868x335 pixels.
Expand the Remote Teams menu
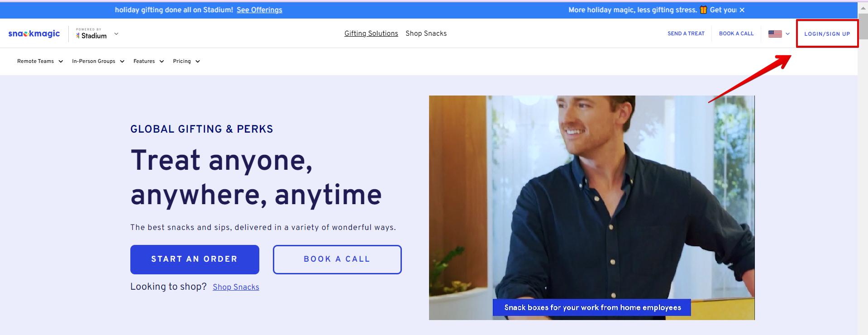40,61
